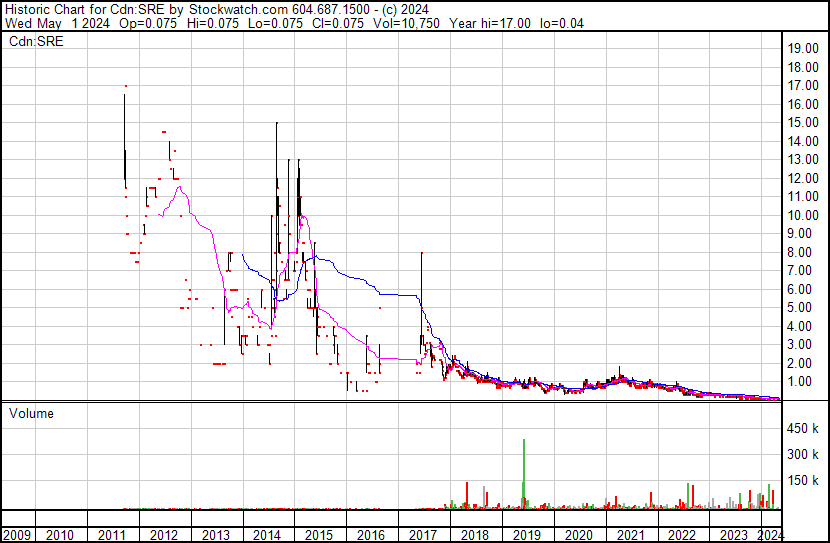
Task: Click the Year hi=17.00 value in the header
Action: tap(490, 23)
